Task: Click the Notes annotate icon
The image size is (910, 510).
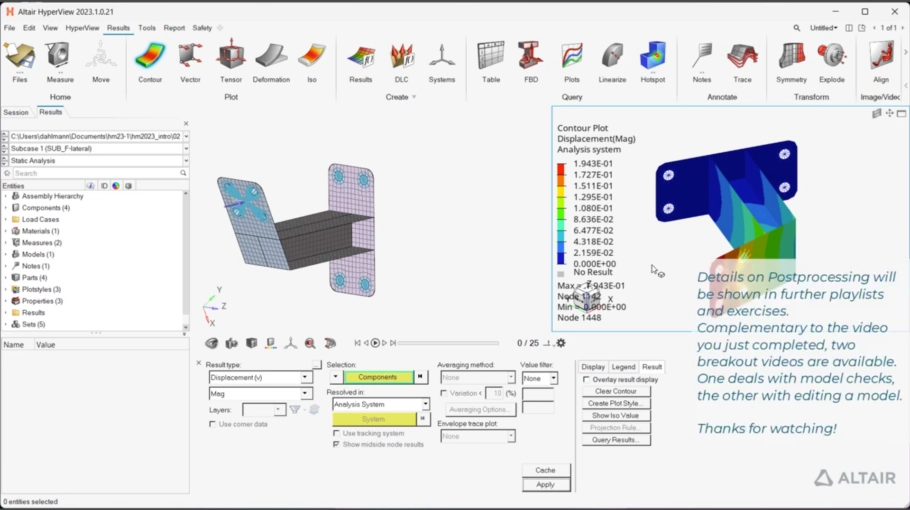Action: (702, 62)
